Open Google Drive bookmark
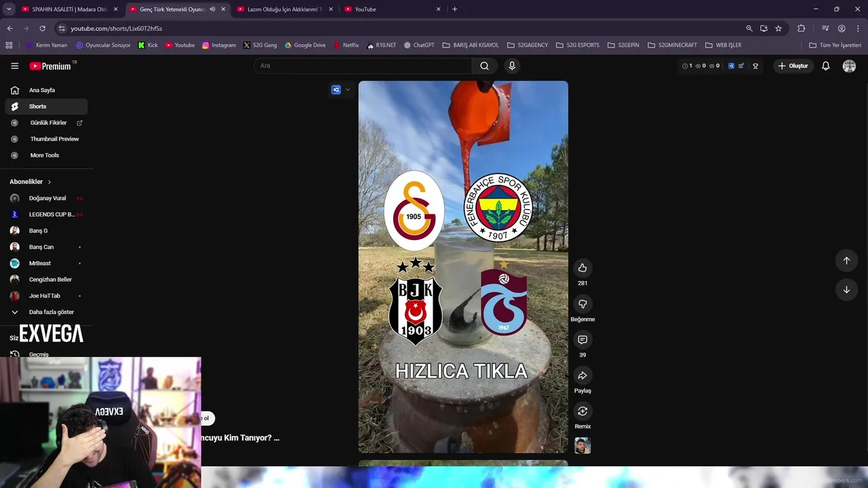Screen dimensions: 868x488 click(305, 45)
